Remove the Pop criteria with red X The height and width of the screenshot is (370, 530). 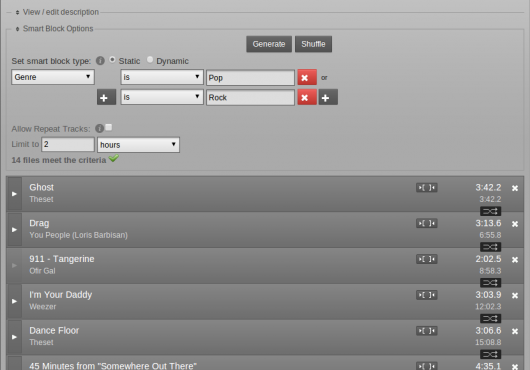pos(307,77)
